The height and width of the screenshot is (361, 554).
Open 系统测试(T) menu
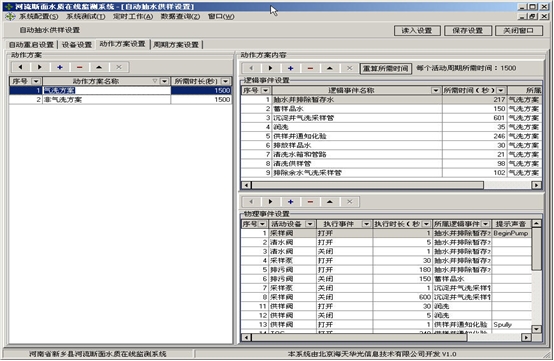pos(86,16)
